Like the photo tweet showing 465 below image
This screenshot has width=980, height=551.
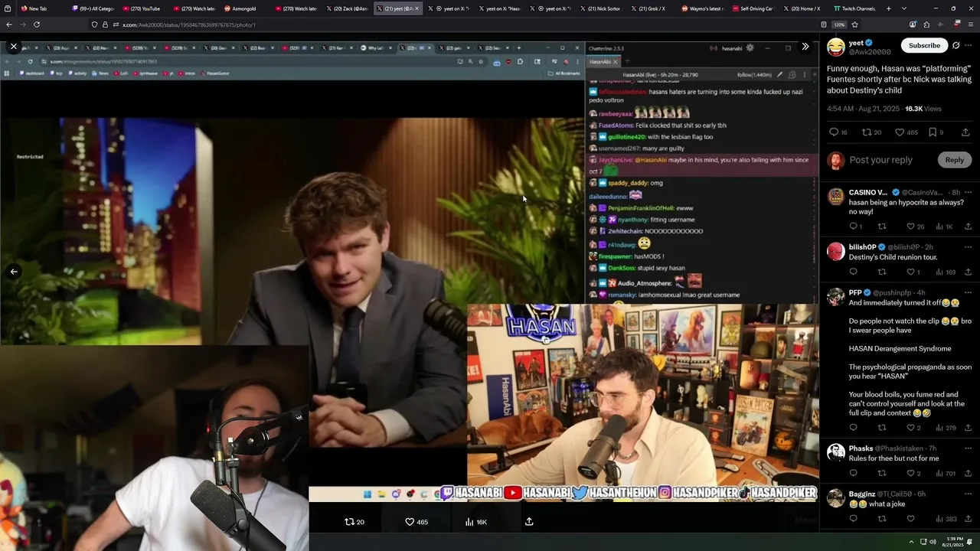[x=416, y=522]
